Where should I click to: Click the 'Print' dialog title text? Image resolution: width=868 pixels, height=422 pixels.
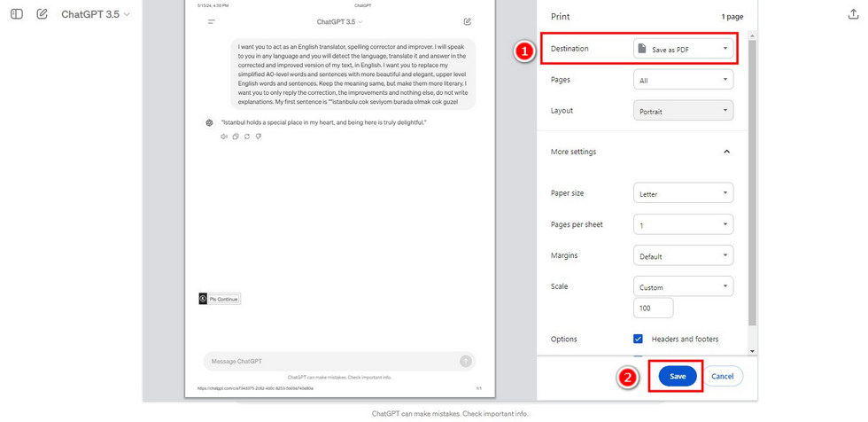pyautogui.click(x=560, y=17)
